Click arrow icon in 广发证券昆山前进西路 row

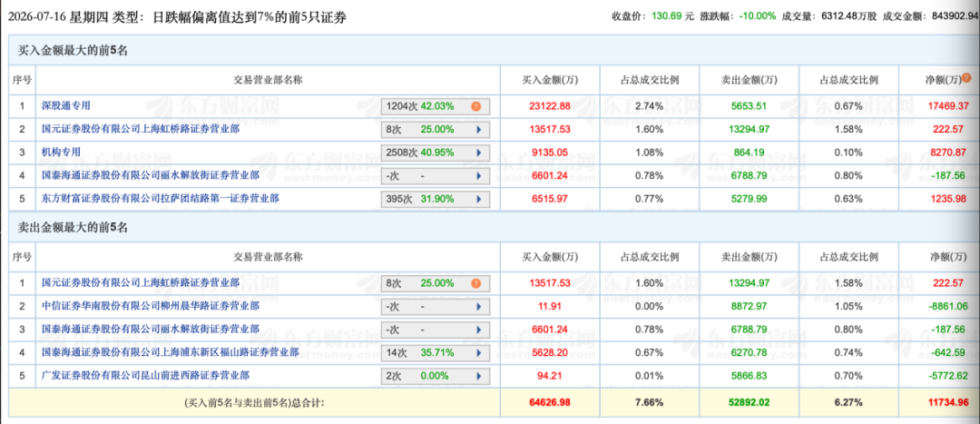[x=479, y=377]
